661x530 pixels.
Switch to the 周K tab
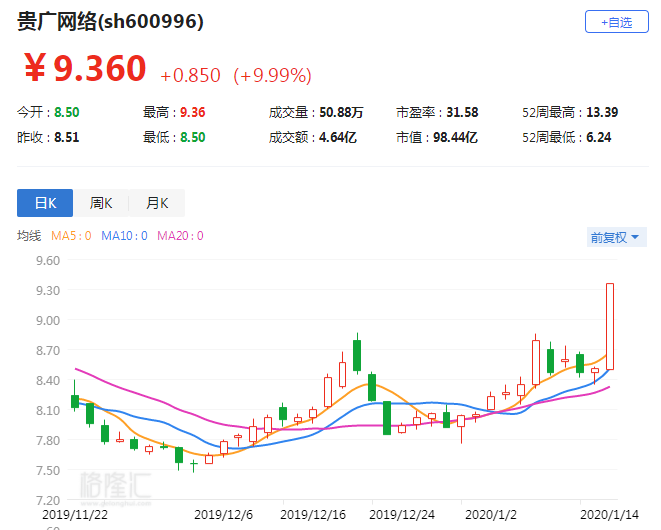tap(101, 203)
